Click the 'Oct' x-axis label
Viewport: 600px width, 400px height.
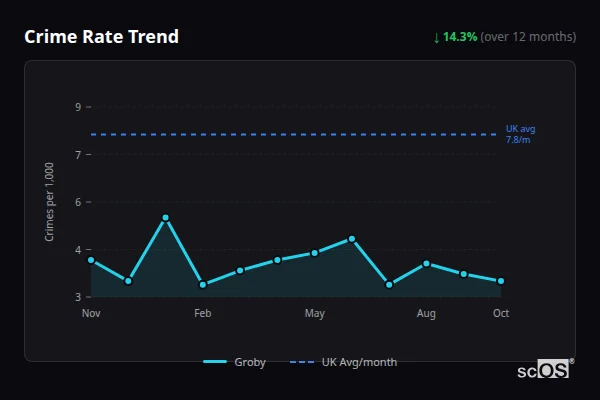(501, 313)
